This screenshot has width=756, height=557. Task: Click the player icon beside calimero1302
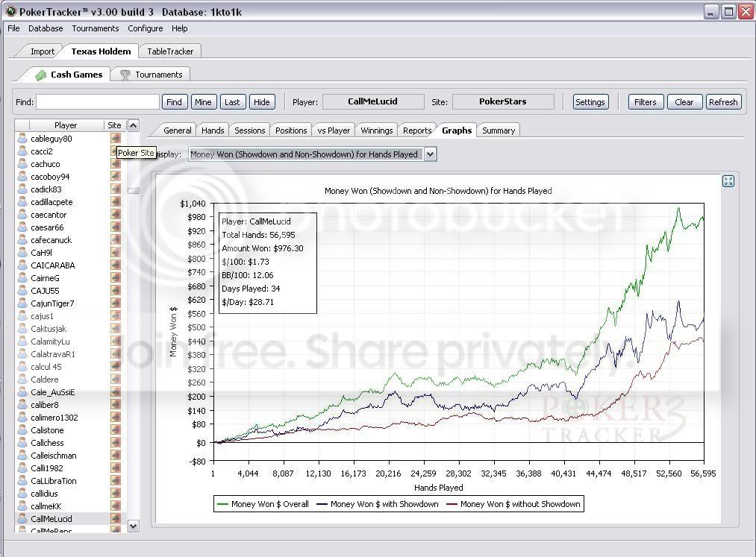(x=22, y=418)
